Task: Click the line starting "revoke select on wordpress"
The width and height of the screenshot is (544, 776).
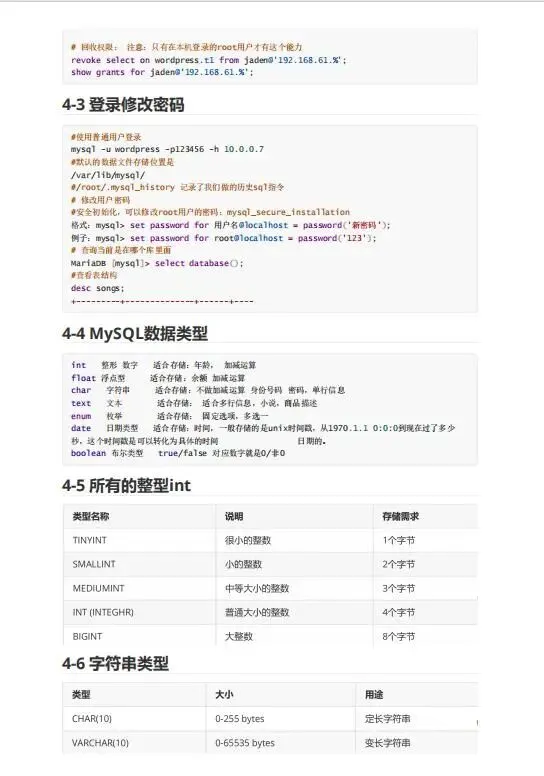Action: (x=208, y=60)
